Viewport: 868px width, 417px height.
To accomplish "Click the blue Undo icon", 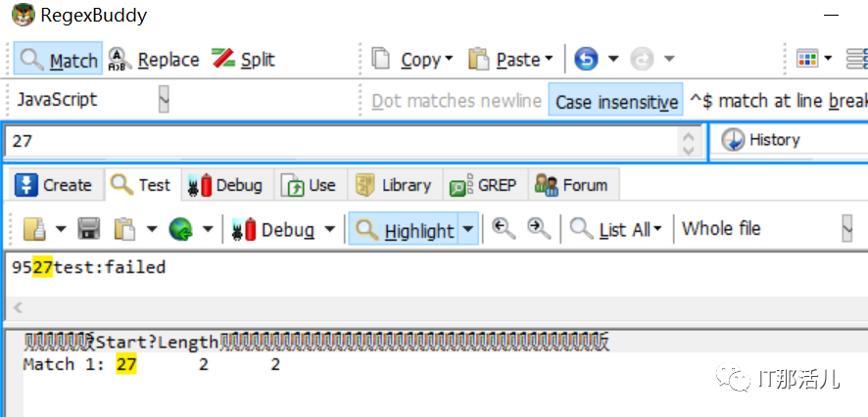I will coord(586,59).
